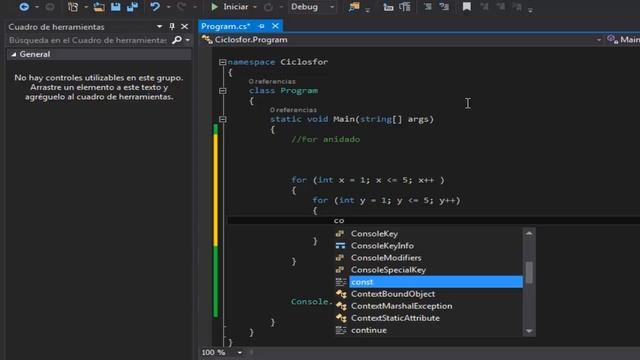Clear all bookmarks icon
Screen dimensions: 640x360
517,7
